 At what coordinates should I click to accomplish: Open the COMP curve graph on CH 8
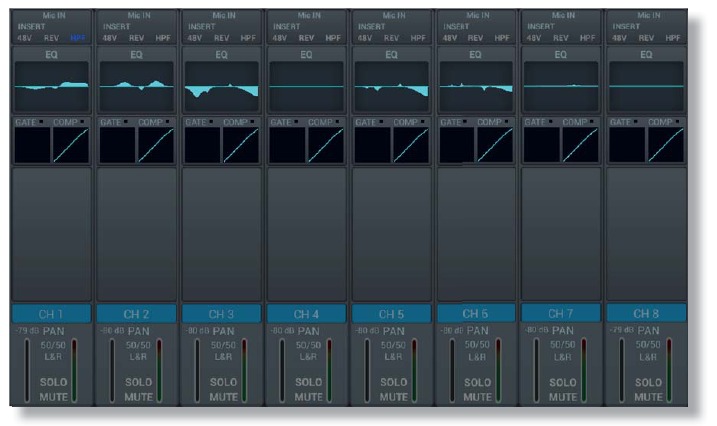pos(666,145)
